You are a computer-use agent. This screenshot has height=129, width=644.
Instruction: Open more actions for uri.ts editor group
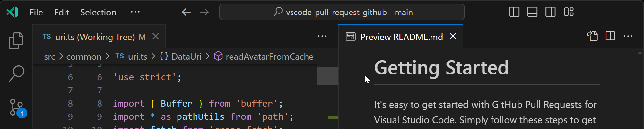[x=322, y=36]
